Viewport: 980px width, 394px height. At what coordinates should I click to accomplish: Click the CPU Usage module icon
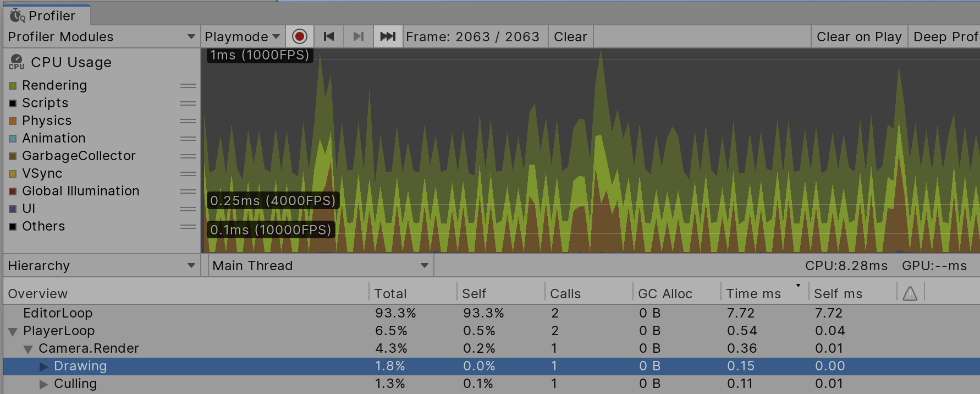[x=16, y=62]
